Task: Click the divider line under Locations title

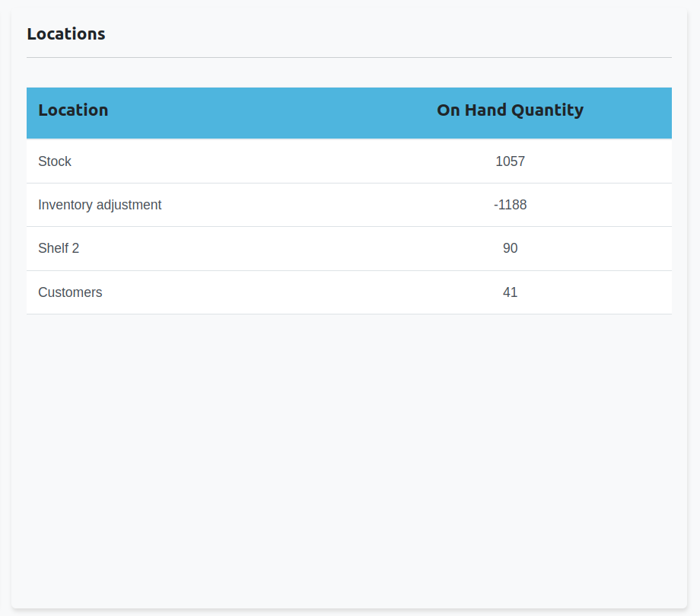Action: pyautogui.click(x=349, y=58)
